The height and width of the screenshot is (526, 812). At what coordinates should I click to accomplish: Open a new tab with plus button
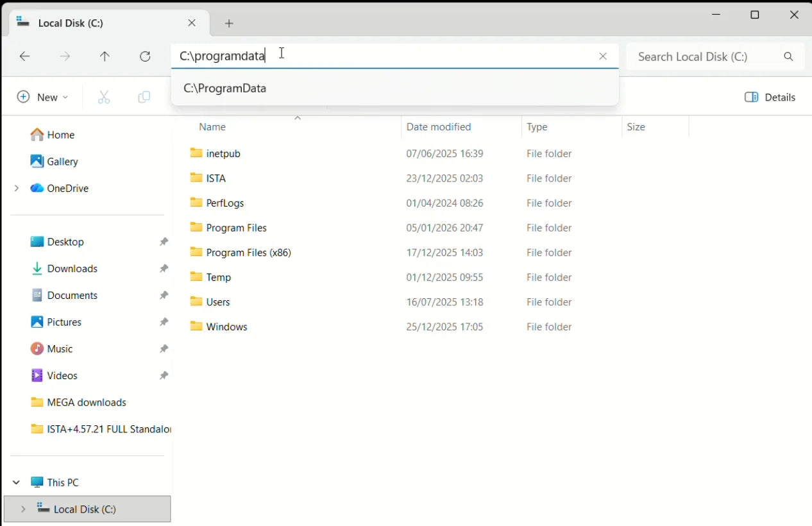229,23
